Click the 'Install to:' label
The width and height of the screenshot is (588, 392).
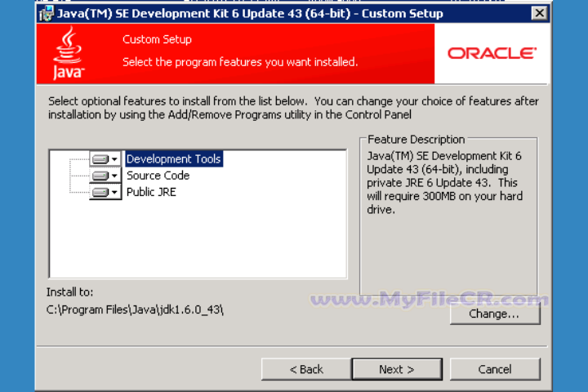(69, 292)
